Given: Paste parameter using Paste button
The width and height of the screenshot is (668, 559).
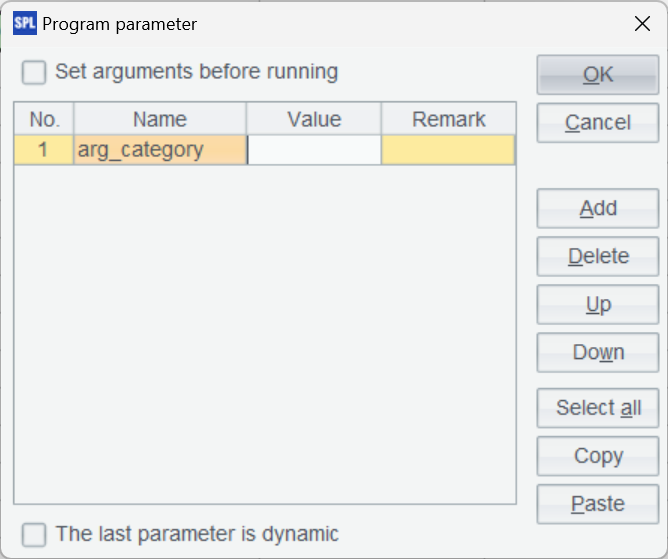Looking at the screenshot, I should [598, 504].
